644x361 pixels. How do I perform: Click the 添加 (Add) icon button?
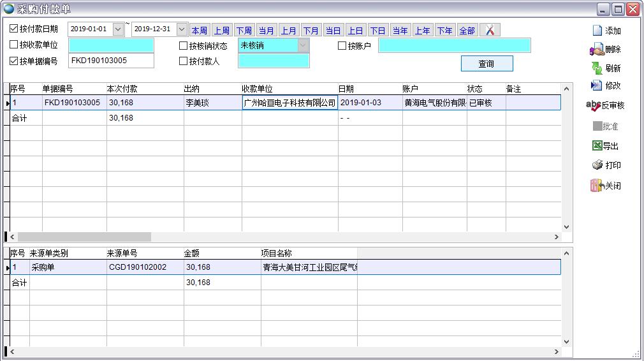pos(597,31)
